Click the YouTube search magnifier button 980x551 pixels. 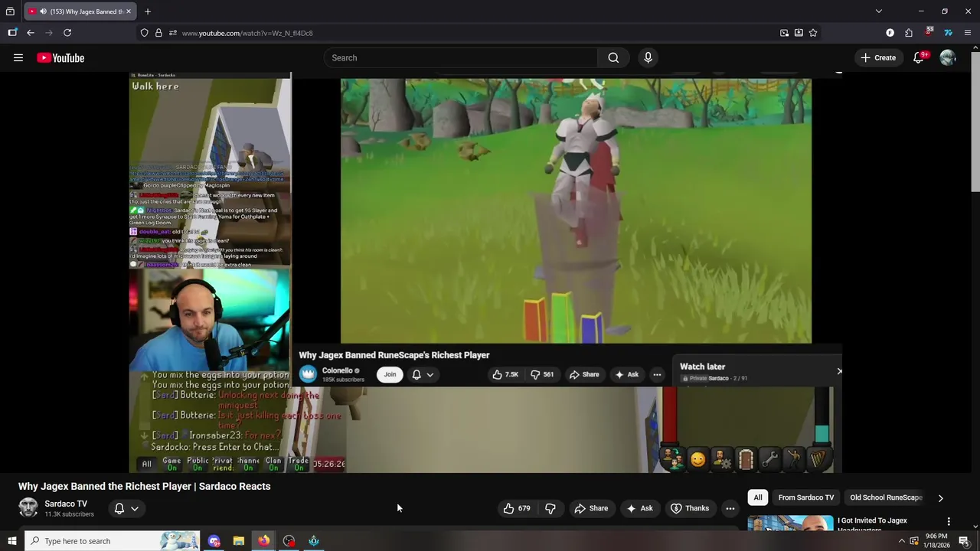point(613,57)
